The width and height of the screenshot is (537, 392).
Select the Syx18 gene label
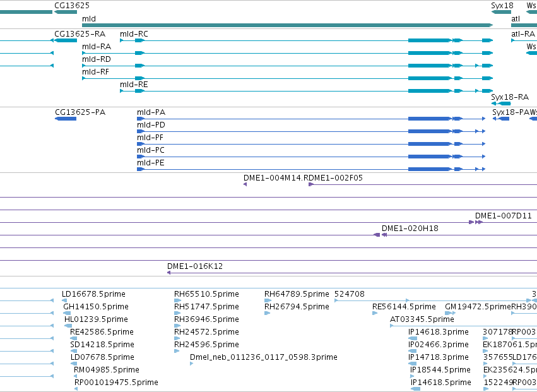(x=502, y=6)
